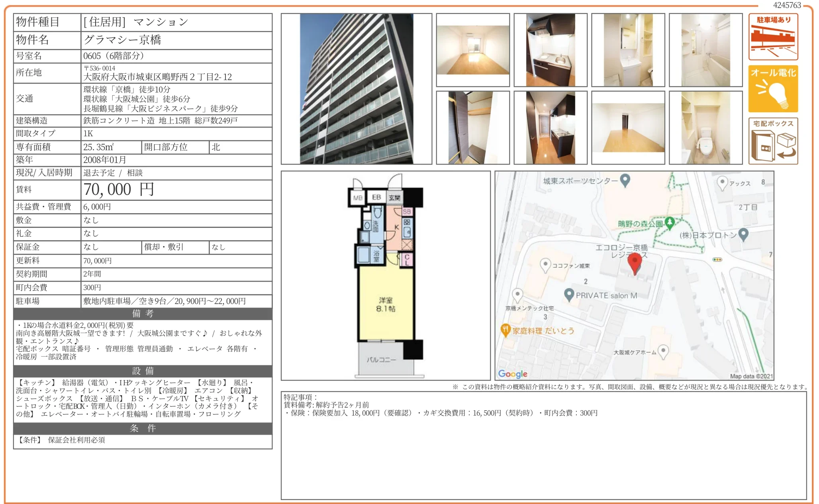Click the 70,000 円 rent value

click(119, 190)
